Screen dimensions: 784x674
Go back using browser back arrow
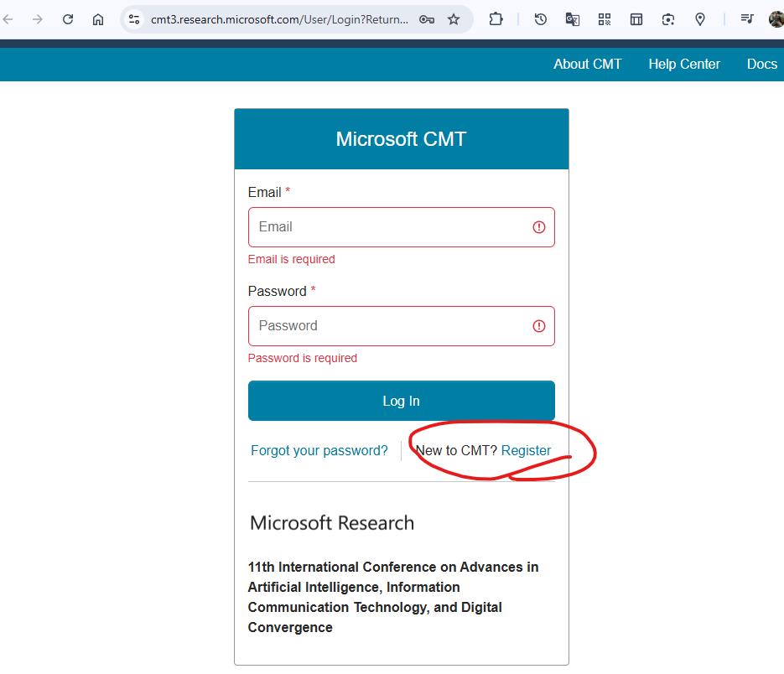8,19
